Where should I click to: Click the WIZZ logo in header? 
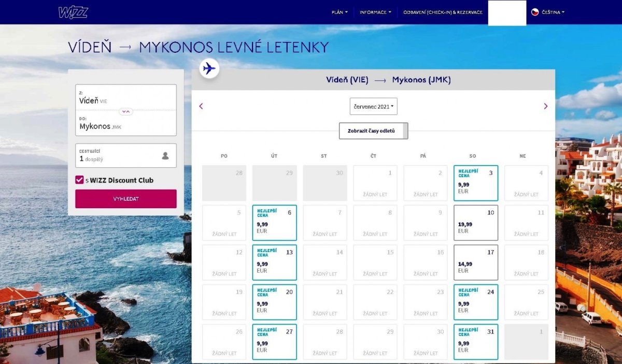pyautogui.click(x=73, y=12)
